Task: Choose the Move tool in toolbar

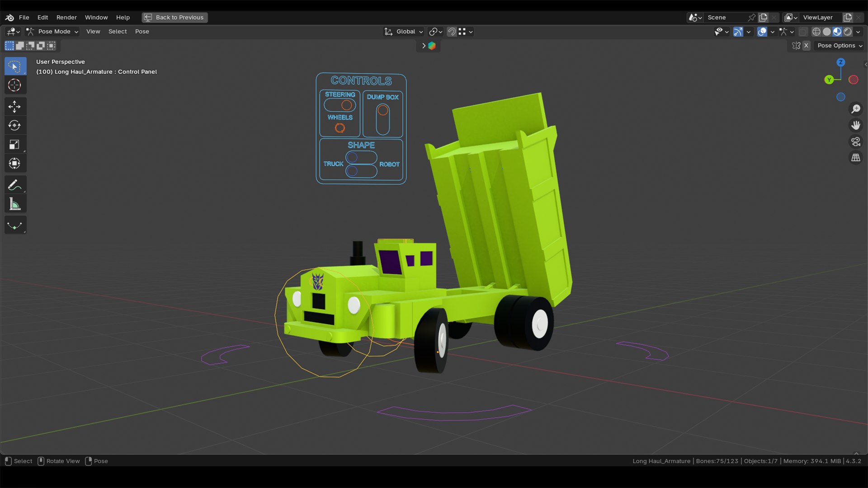Action: (x=15, y=107)
